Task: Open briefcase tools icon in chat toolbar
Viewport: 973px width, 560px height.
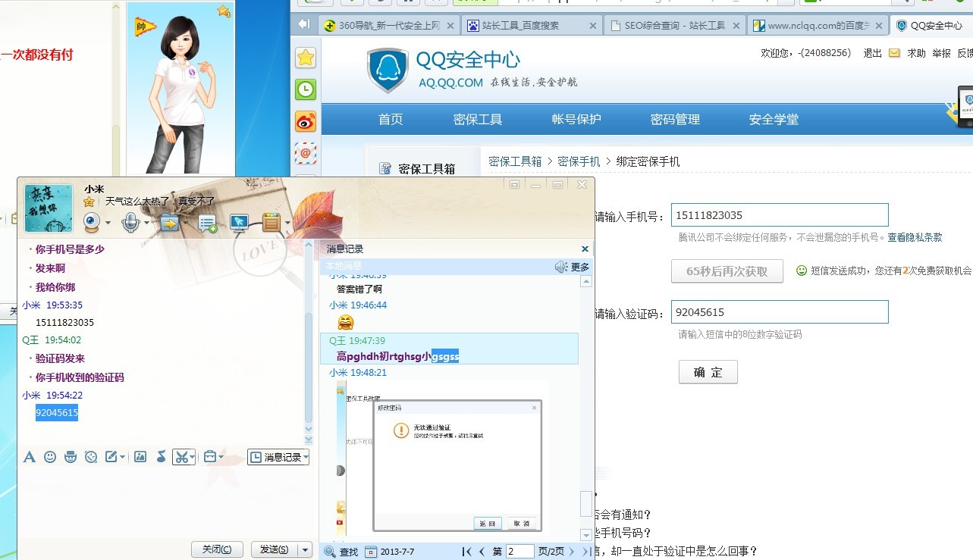Action: 210,457
